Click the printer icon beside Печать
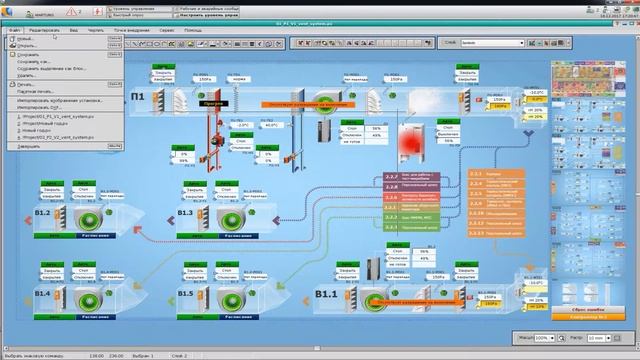This screenshot has height=360, width=640. click(x=13, y=84)
